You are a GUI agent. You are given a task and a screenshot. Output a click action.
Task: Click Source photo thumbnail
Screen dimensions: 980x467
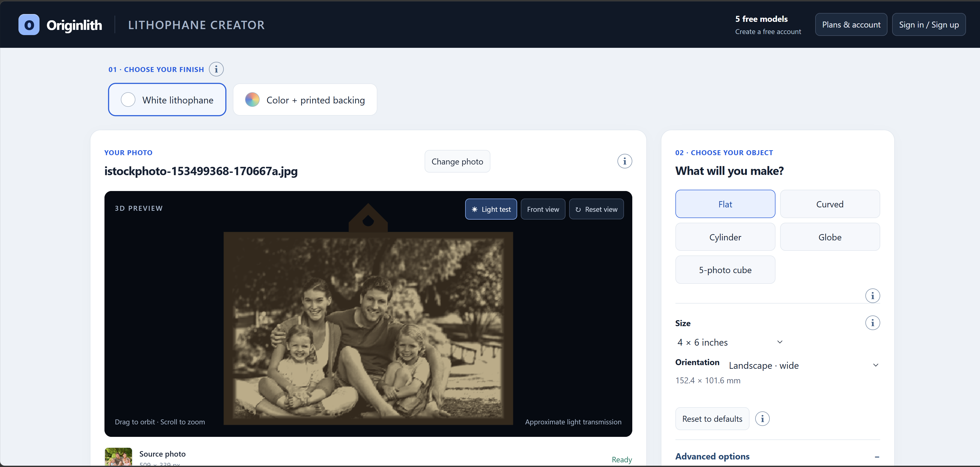tap(118, 457)
